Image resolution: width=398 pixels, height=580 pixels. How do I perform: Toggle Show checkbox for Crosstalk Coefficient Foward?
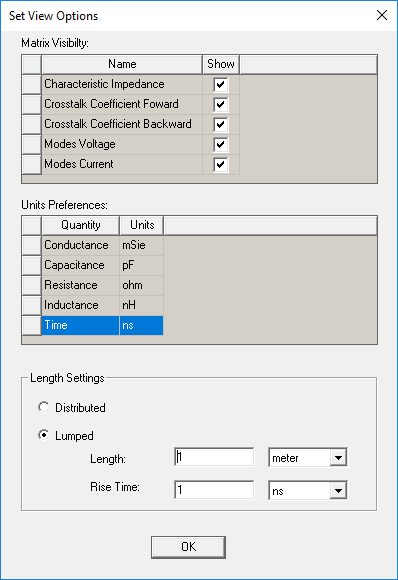point(221,105)
